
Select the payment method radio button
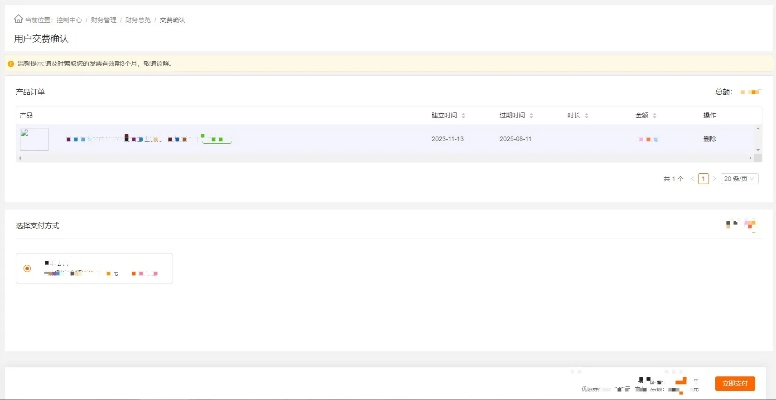27,268
